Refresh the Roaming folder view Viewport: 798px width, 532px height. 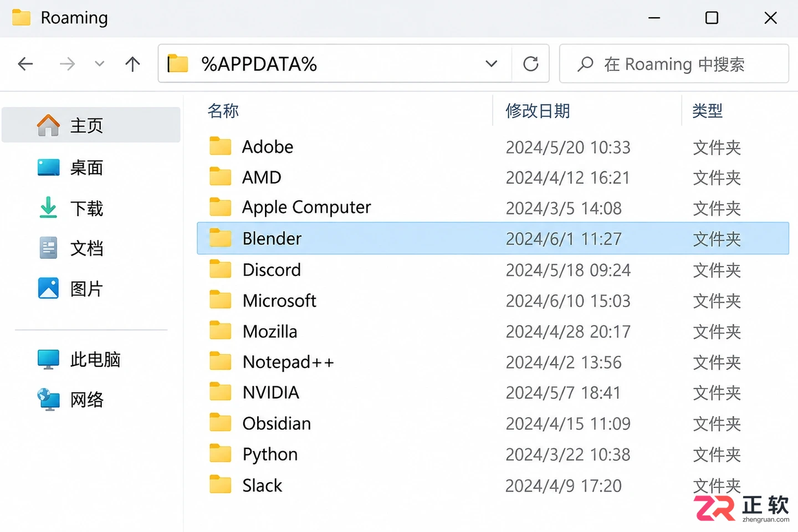[531, 64]
